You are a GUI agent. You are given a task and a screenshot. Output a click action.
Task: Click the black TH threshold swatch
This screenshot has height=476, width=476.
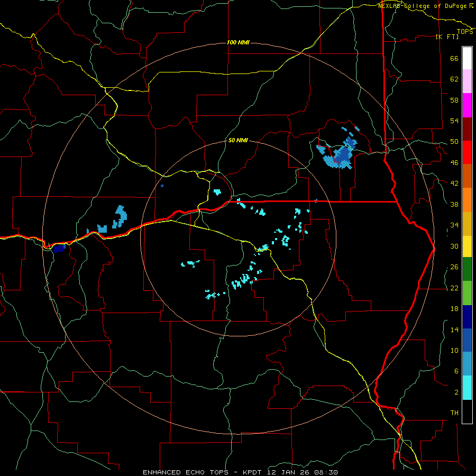coord(467,411)
